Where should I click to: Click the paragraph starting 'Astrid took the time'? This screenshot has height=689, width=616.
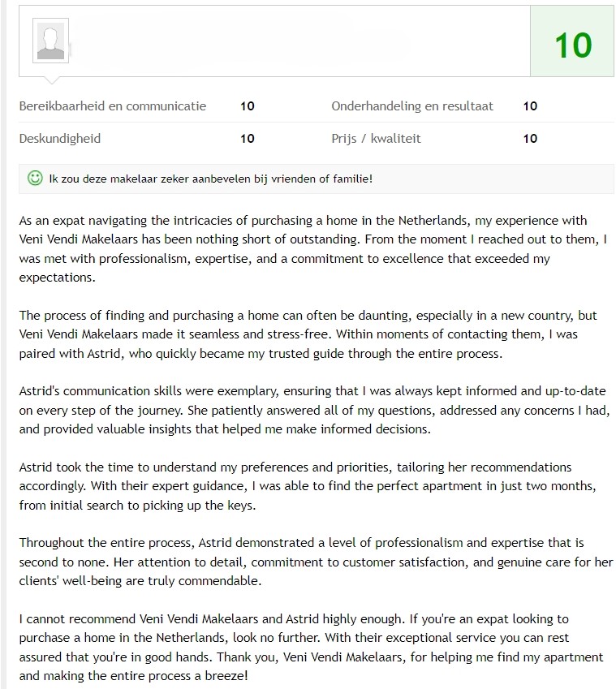tap(308, 486)
